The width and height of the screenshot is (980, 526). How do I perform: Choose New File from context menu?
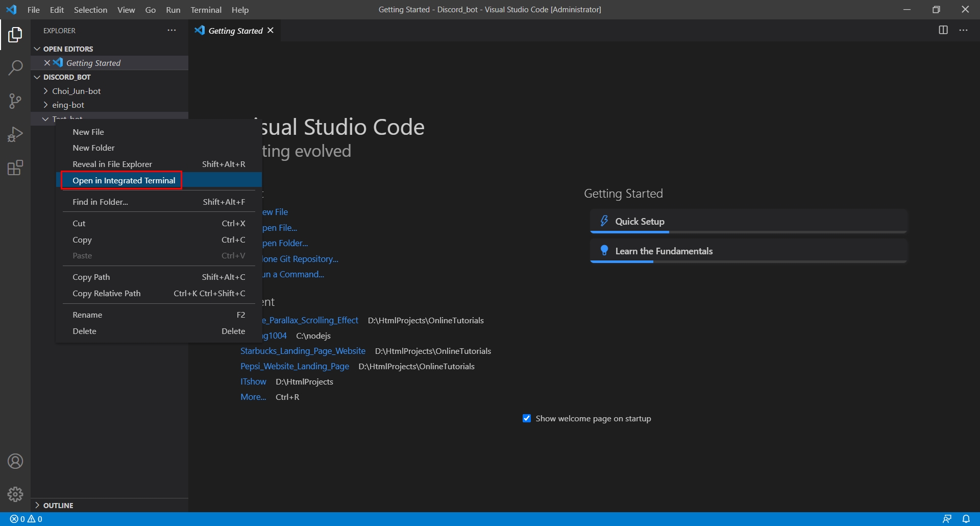(159, 132)
